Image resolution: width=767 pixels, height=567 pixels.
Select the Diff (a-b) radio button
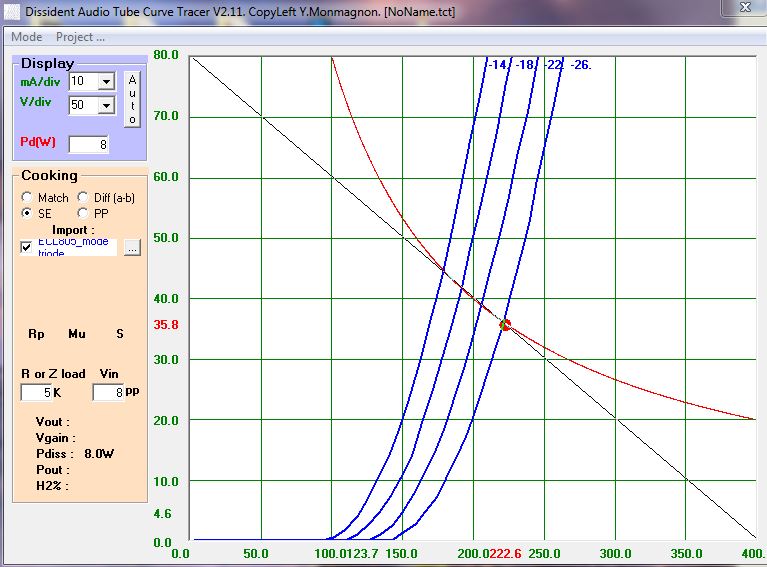(x=83, y=198)
